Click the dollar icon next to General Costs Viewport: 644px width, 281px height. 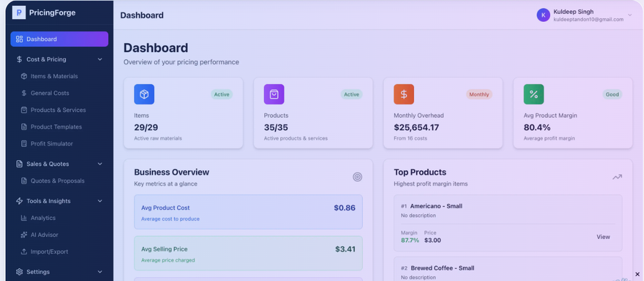point(24,93)
